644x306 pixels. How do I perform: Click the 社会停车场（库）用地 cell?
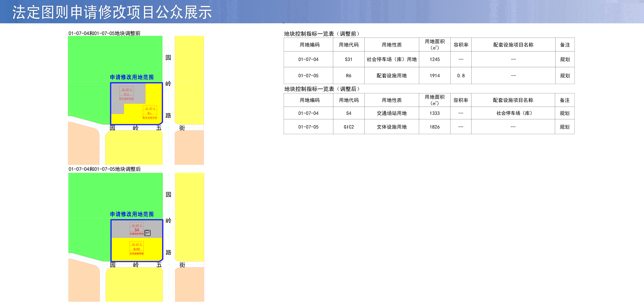tap(392, 59)
